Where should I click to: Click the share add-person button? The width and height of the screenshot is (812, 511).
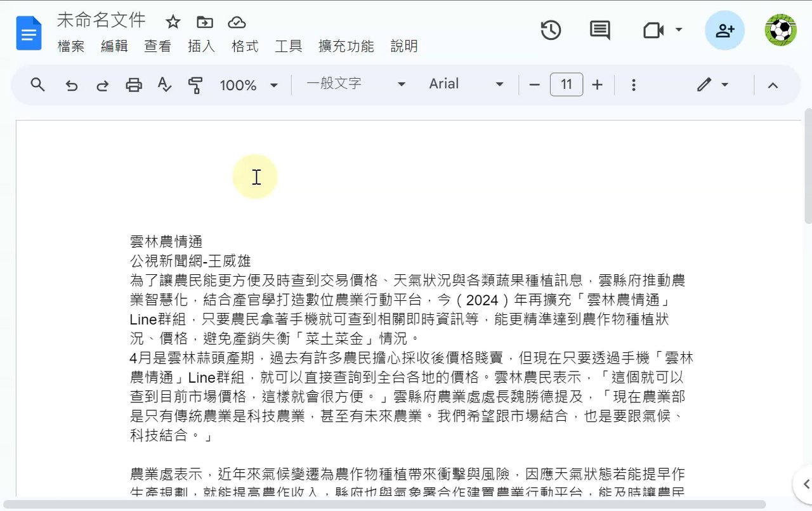tap(725, 30)
